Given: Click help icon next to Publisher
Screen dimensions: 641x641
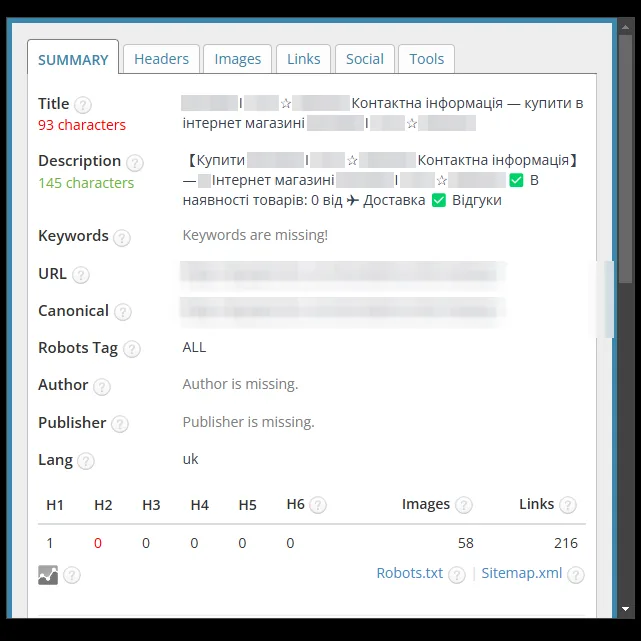Looking at the screenshot, I should (x=120, y=424).
